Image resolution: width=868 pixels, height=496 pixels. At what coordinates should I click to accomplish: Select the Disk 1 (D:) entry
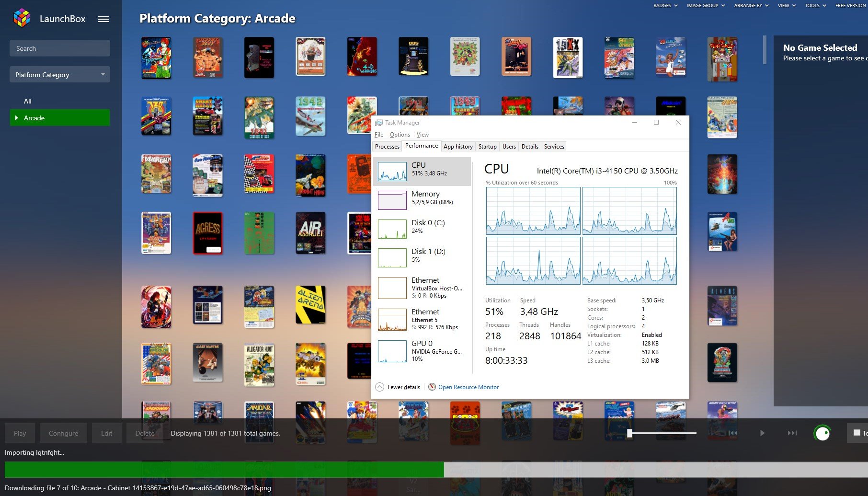[x=422, y=258]
